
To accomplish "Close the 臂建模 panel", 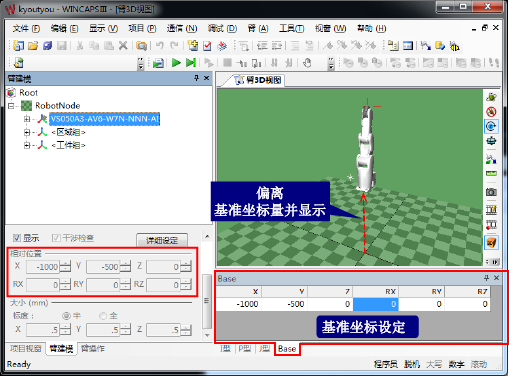I will click(207, 78).
